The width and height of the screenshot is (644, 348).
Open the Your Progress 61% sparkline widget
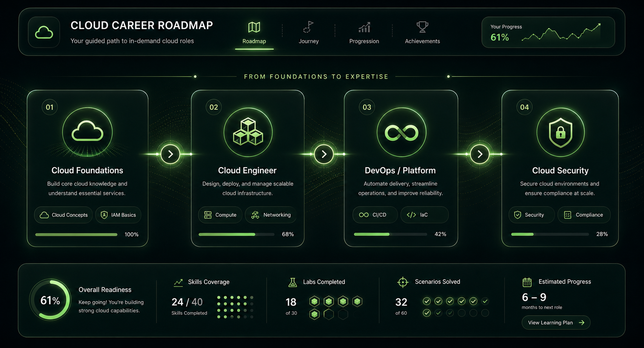coord(548,32)
